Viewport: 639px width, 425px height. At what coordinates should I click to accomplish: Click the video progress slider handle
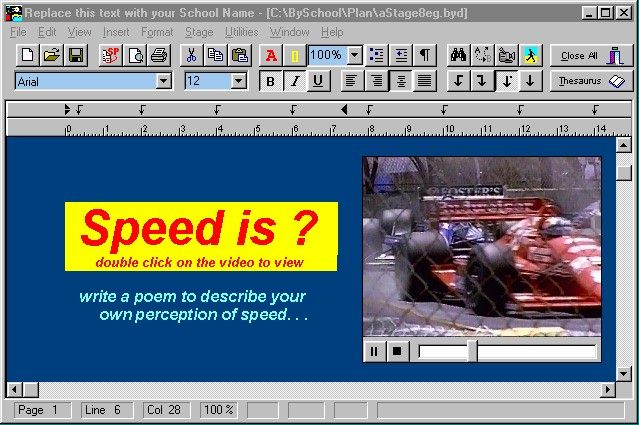472,351
